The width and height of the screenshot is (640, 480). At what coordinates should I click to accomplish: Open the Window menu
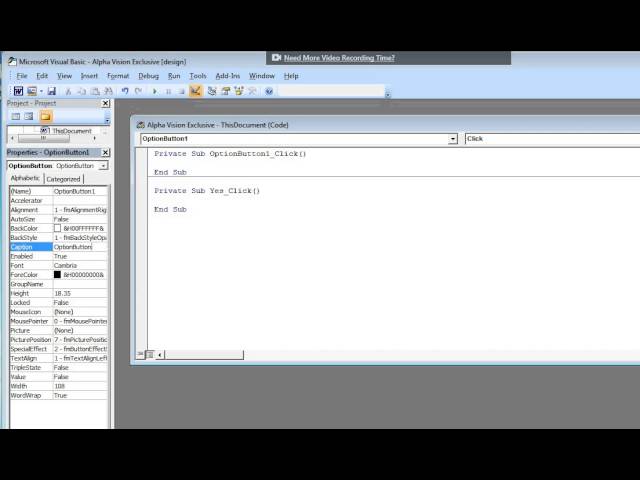point(262,76)
